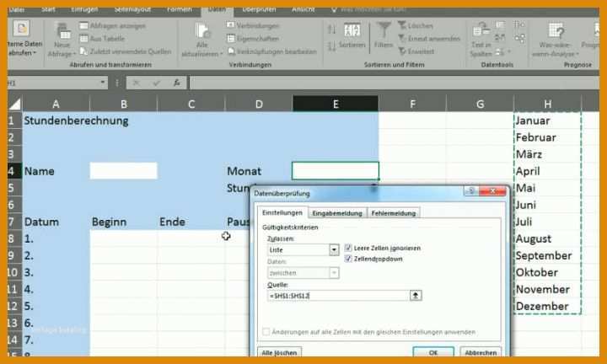Click the formula bar input area
Viewport: 607px width, 364px height.
click(394, 83)
